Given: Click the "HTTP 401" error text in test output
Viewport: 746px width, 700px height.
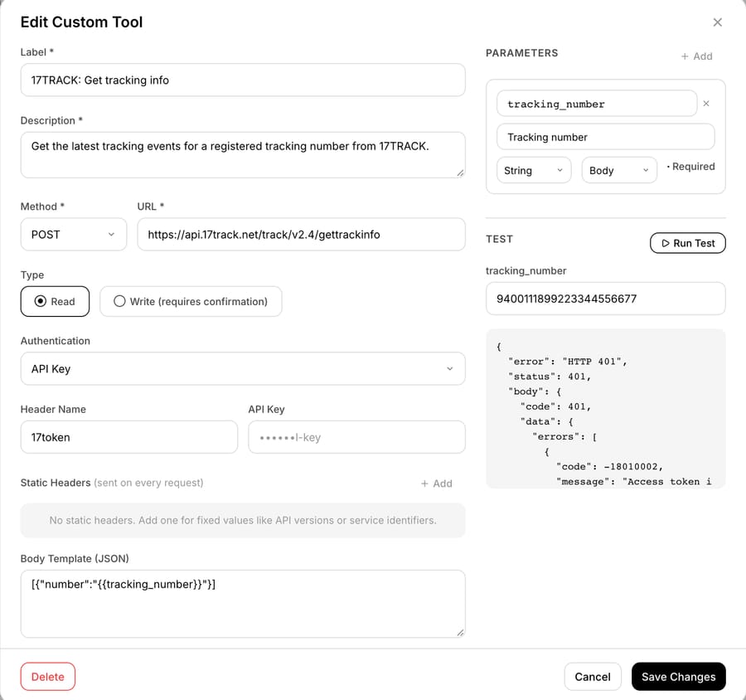Looking at the screenshot, I should click(x=592, y=362).
